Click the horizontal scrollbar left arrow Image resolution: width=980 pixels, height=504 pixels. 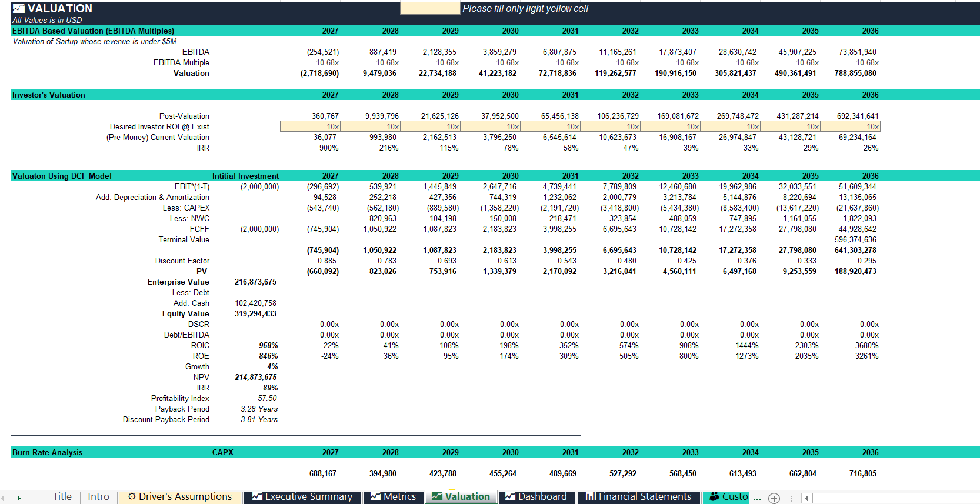click(806, 498)
